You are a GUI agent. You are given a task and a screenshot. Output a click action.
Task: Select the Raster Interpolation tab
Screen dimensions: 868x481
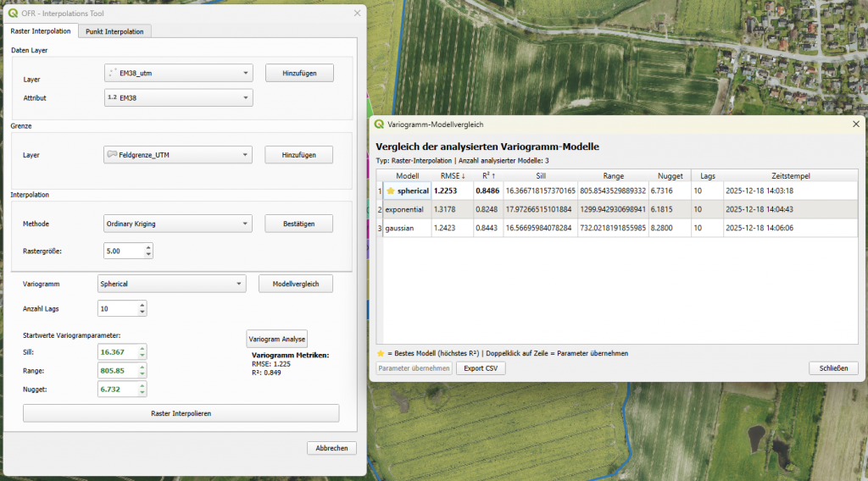41,31
